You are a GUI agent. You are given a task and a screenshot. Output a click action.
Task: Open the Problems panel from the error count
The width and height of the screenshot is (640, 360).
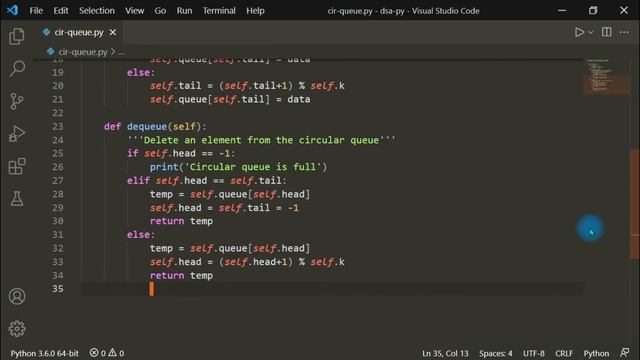[107, 353]
